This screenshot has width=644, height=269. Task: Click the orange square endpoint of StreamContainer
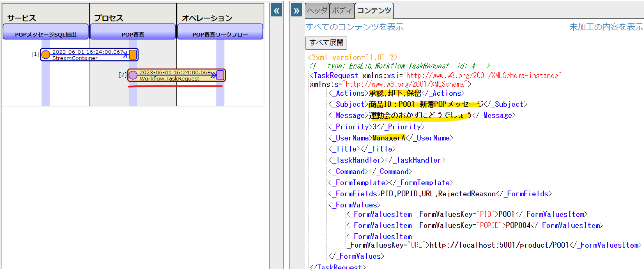coord(133,55)
